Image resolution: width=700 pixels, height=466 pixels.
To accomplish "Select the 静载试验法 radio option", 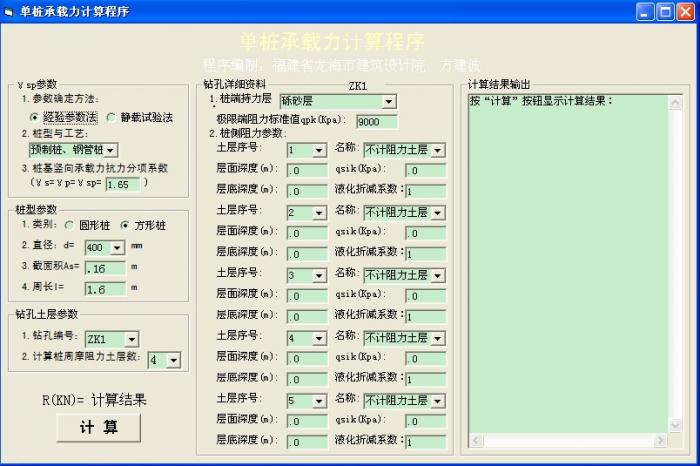I will pos(111,118).
